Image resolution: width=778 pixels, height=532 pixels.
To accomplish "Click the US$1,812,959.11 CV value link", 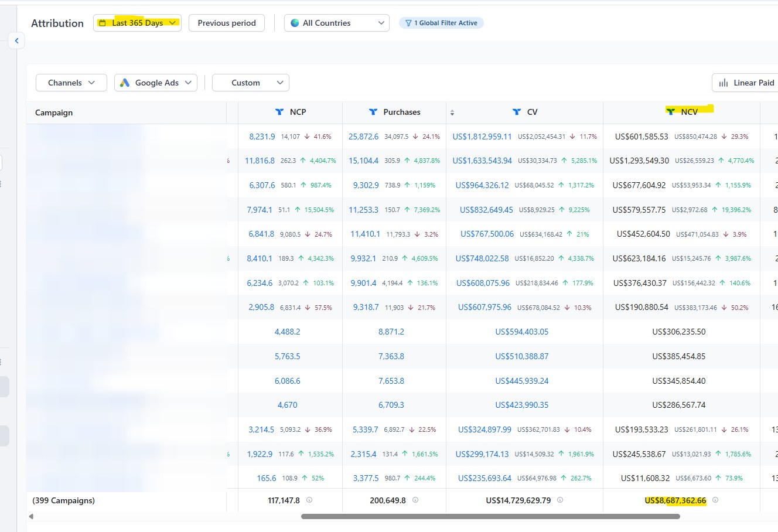I will (482, 137).
